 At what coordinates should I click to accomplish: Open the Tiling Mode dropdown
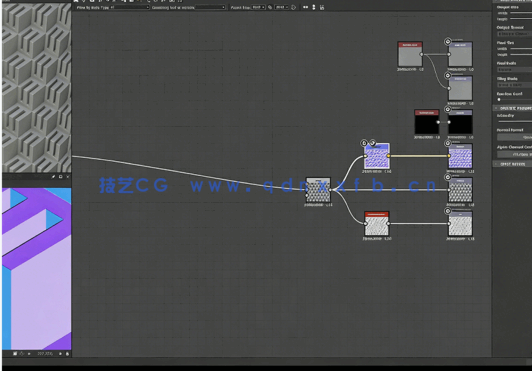coord(514,85)
